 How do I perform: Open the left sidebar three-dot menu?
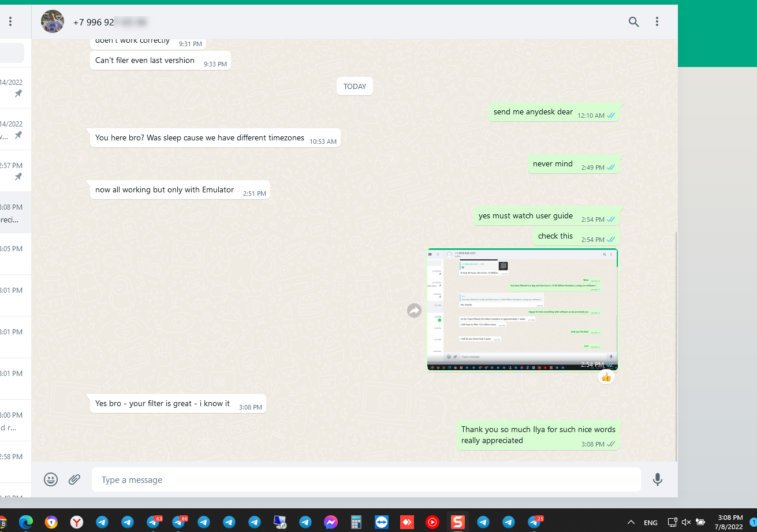(10, 21)
